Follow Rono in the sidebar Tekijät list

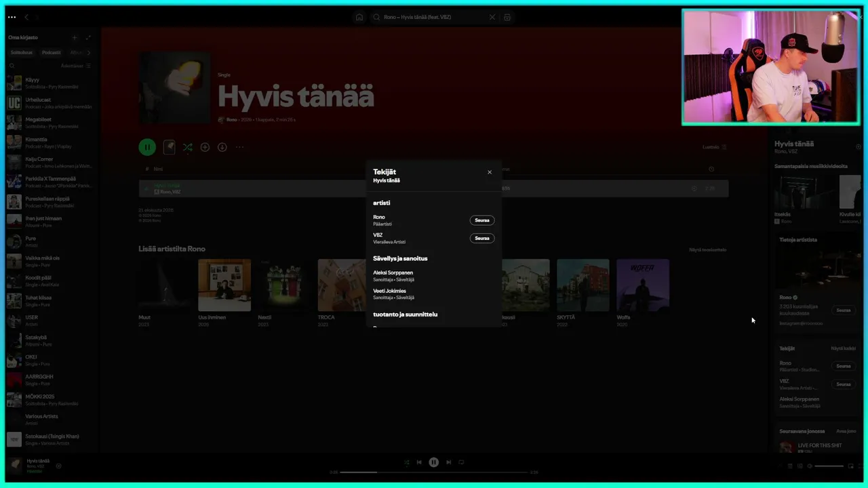tap(843, 366)
